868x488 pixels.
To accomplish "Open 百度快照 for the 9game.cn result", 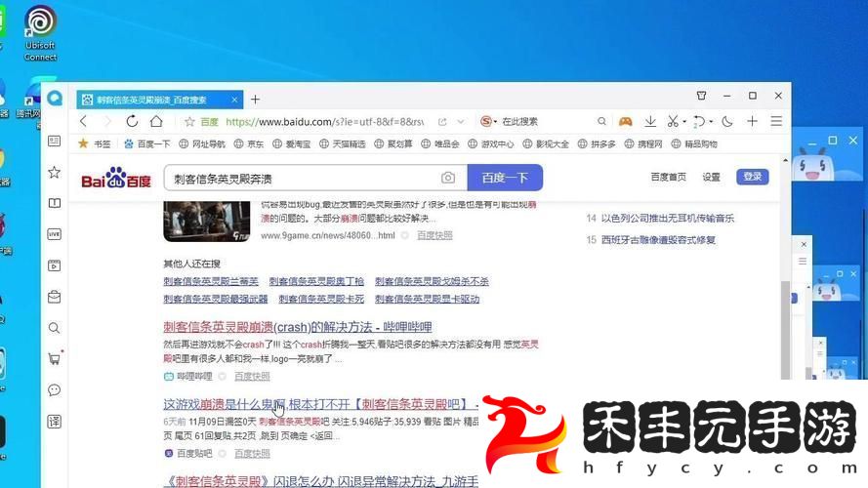I will click(x=434, y=235).
